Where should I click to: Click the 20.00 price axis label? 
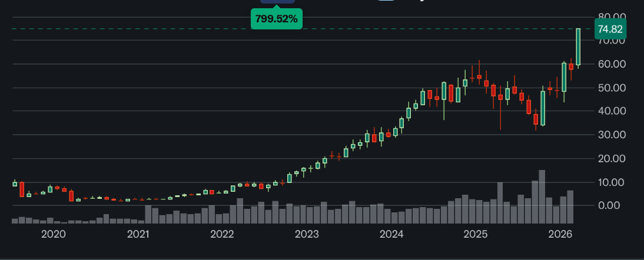tap(612, 158)
